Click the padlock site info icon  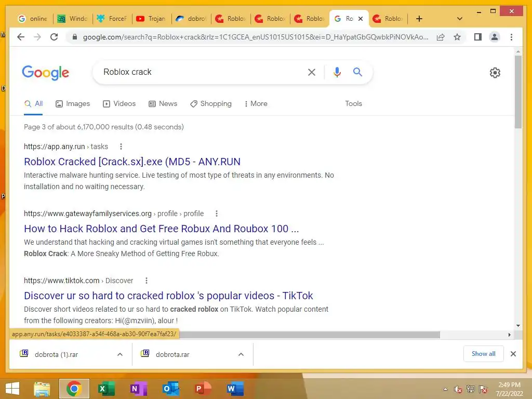click(x=75, y=37)
